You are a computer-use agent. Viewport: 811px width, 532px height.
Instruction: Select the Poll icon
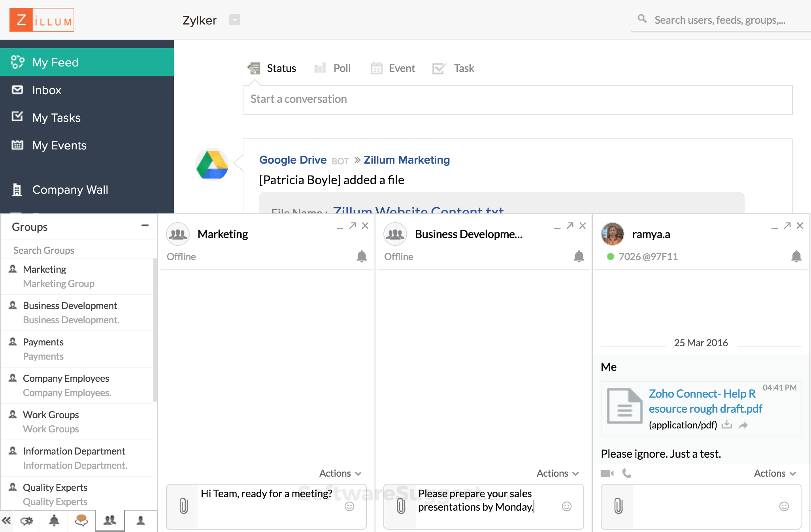(320, 68)
